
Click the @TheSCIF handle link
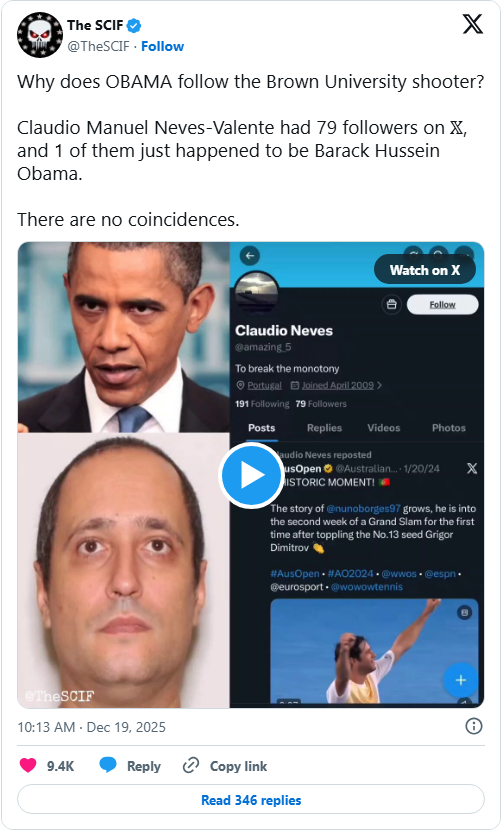pos(98,47)
